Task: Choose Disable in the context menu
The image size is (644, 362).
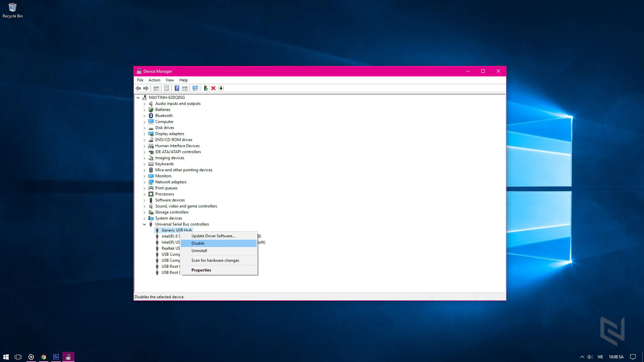Action: pos(219,243)
